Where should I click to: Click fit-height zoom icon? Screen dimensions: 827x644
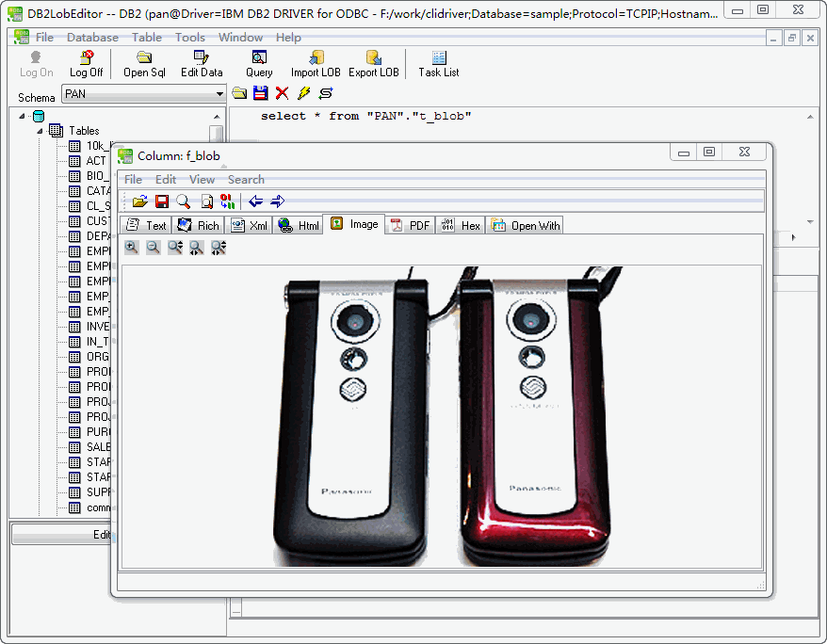coord(175,248)
